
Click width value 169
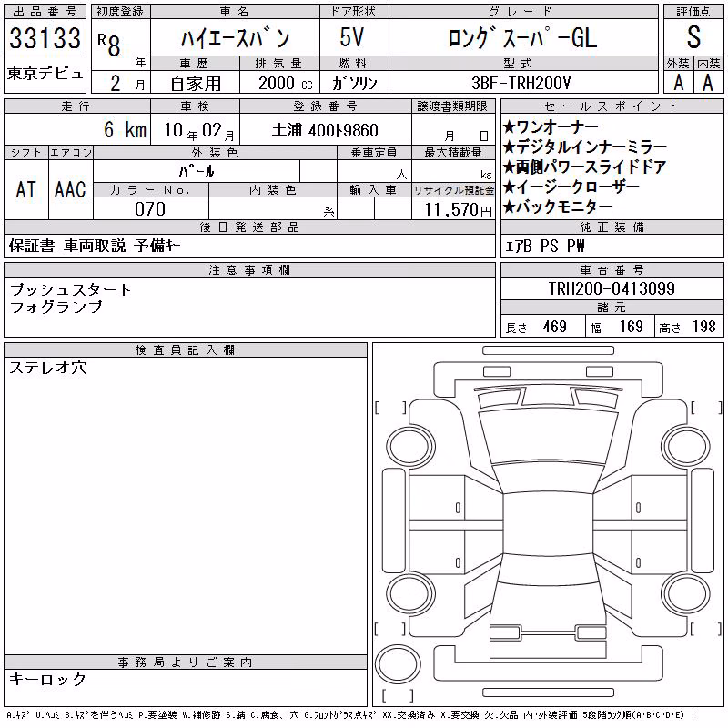coord(631,327)
